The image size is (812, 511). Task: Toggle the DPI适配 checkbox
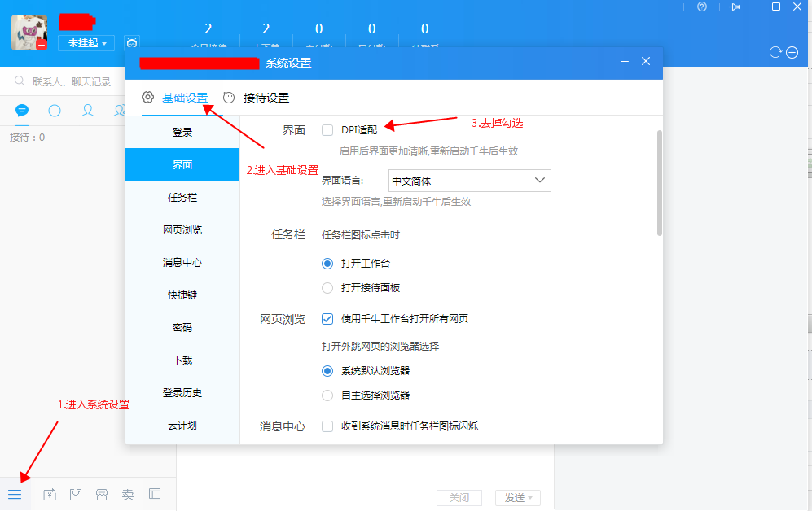pyautogui.click(x=327, y=130)
